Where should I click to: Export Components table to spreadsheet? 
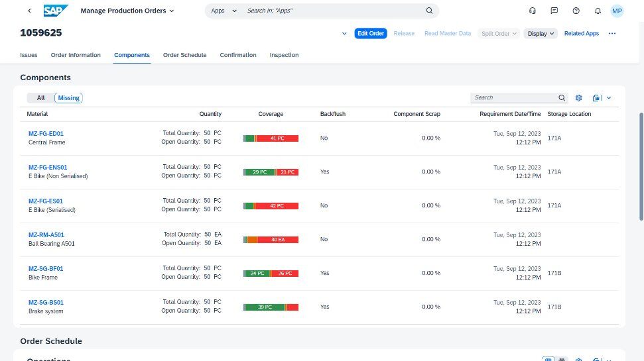596,98
